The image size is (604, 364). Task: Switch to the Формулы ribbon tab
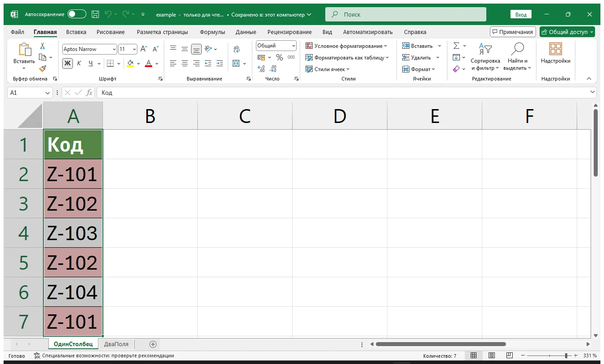pos(213,32)
